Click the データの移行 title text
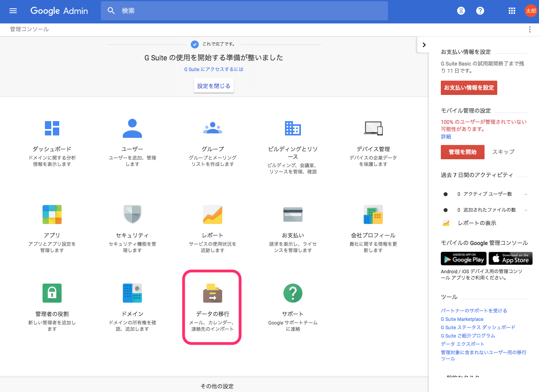The width and height of the screenshot is (539, 392). click(x=213, y=314)
